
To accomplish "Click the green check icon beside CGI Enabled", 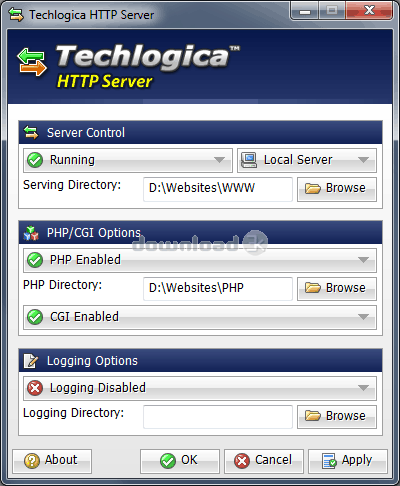I will (35, 317).
